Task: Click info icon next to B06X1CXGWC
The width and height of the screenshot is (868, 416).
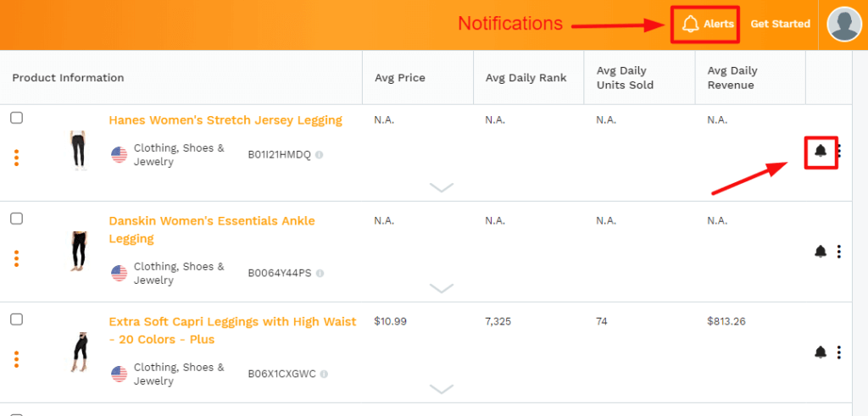Action: coord(324,374)
